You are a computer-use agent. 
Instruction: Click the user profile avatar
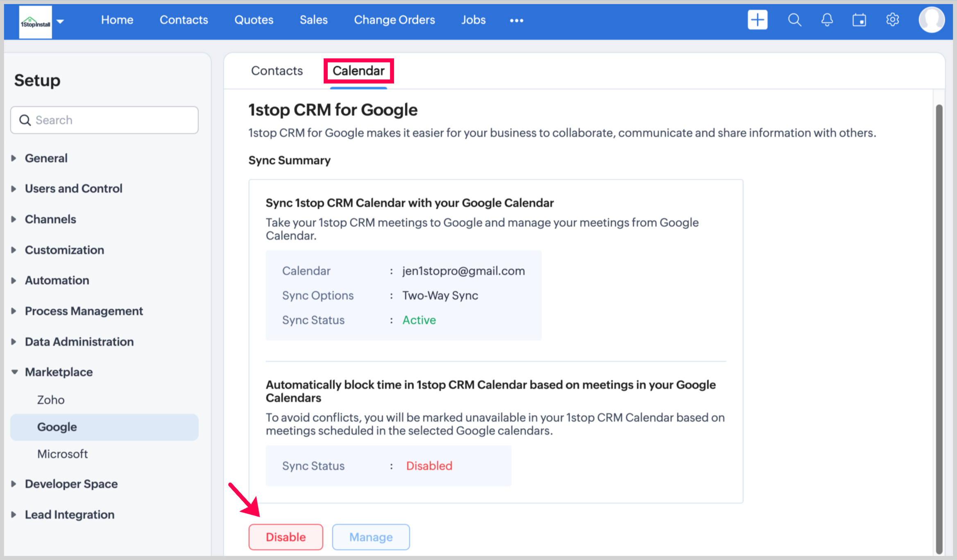pyautogui.click(x=931, y=20)
